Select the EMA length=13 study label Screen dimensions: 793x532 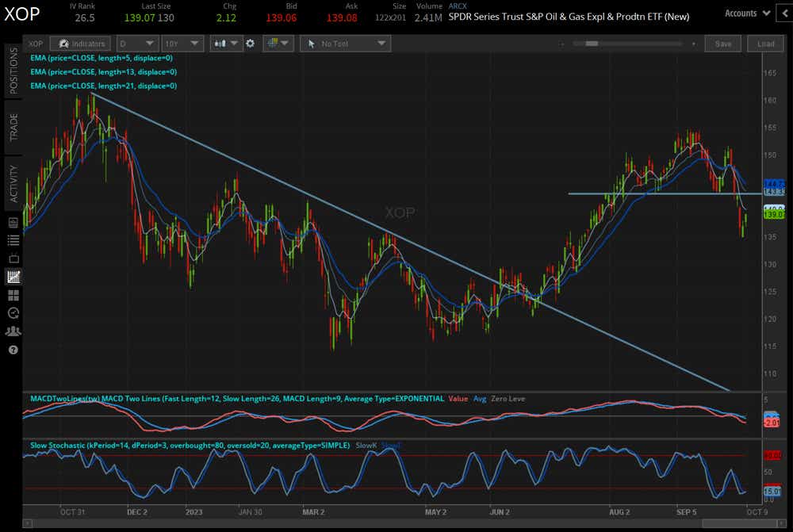(103, 72)
